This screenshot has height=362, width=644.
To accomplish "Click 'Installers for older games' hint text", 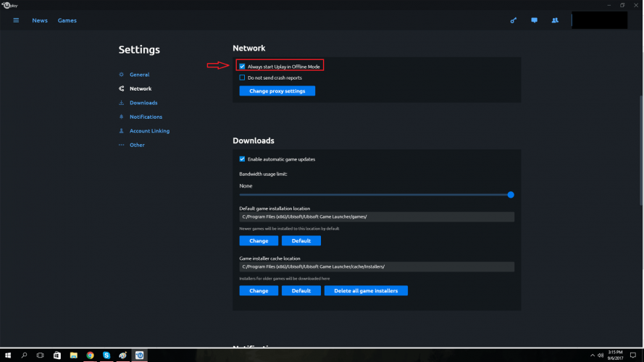I will point(285,279).
